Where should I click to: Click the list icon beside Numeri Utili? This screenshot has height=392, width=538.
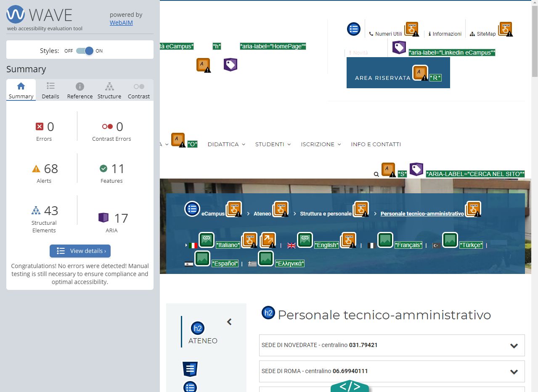pos(354,29)
